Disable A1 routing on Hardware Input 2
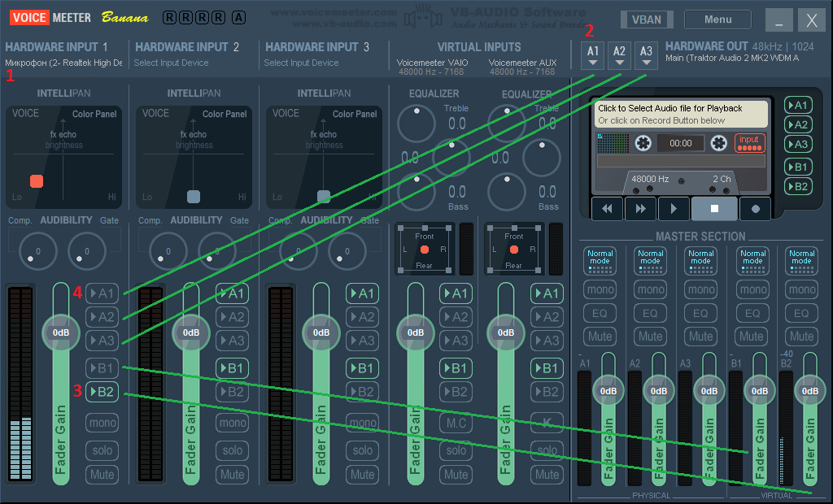Viewport: 833px width, 504px height. click(x=232, y=293)
